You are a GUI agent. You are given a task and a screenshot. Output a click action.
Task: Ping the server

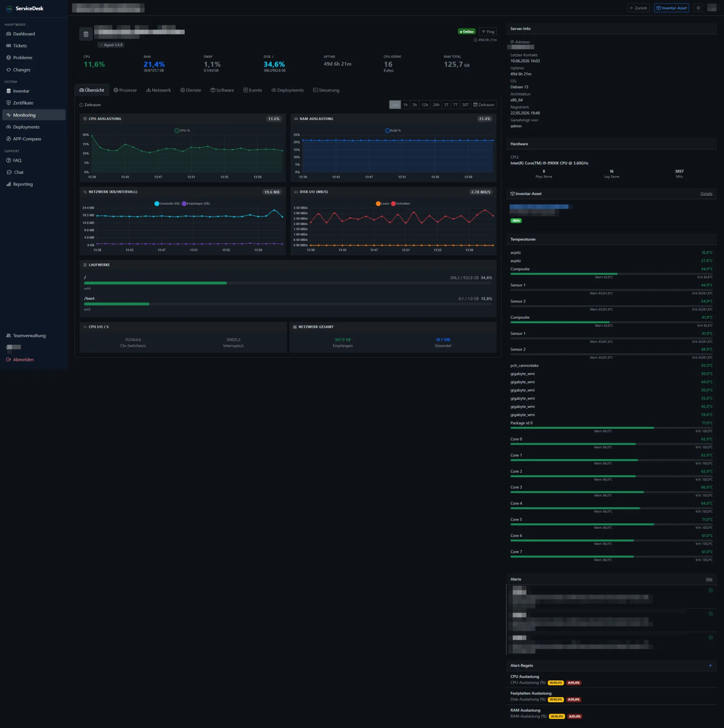click(x=488, y=32)
